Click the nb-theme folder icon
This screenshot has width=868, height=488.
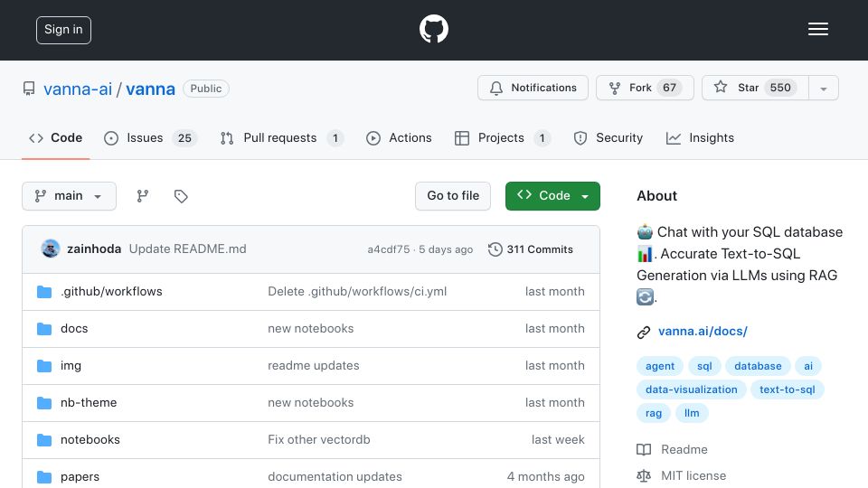pyautogui.click(x=44, y=403)
